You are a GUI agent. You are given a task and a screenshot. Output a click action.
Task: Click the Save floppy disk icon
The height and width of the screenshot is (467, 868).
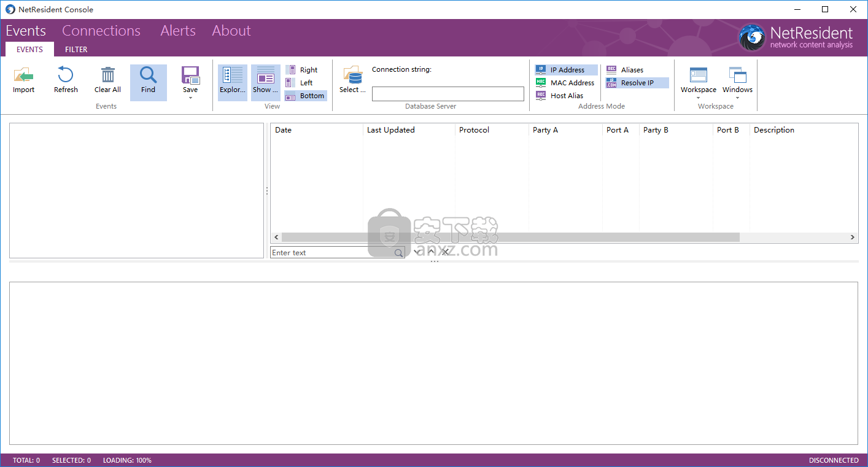pos(190,76)
